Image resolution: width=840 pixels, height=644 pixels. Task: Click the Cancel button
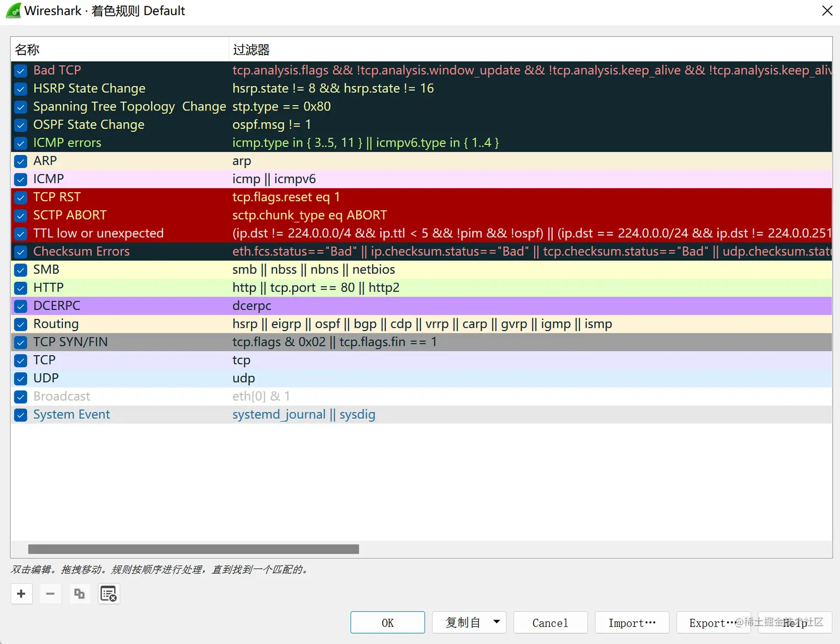(x=551, y=622)
